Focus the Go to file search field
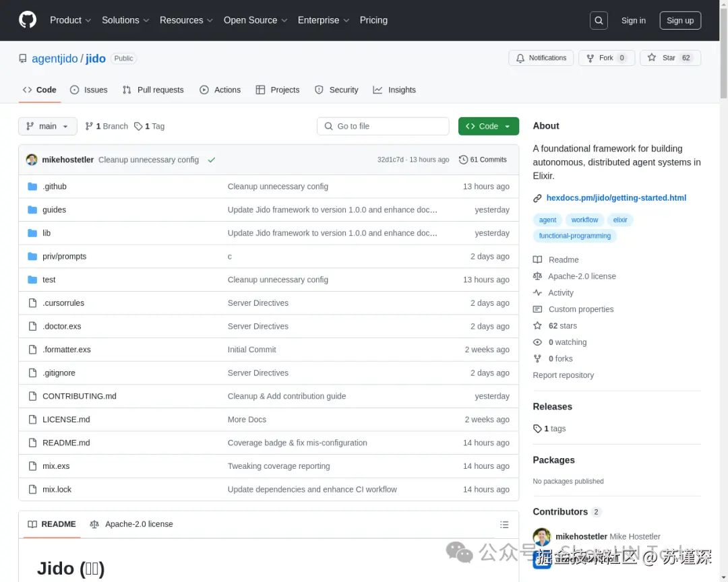This screenshot has height=582, width=728. click(383, 126)
